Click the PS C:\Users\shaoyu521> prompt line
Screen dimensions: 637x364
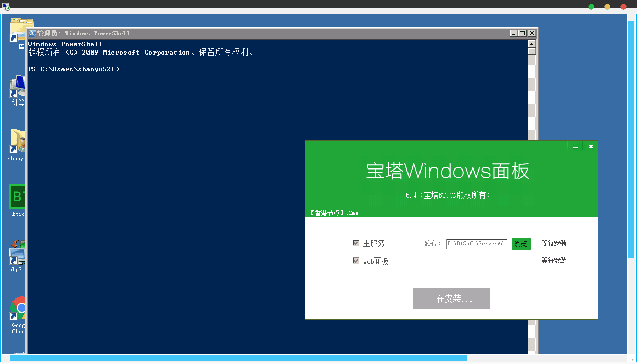tap(74, 69)
